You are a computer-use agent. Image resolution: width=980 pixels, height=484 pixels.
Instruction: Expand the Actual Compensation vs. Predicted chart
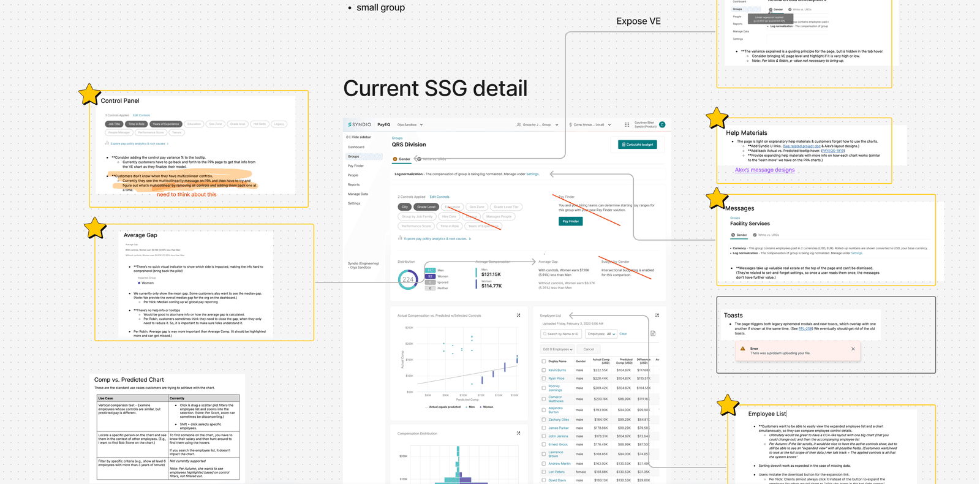tap(518, 316)
